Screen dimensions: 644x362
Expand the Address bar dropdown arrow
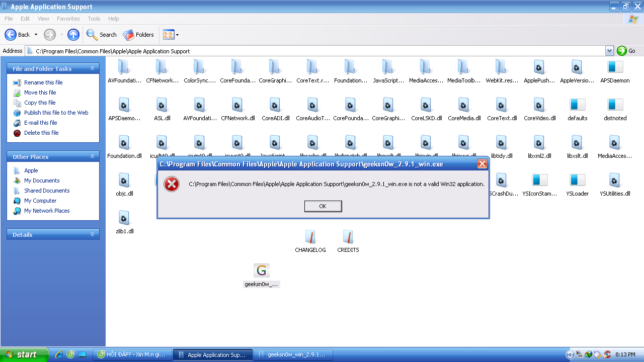[x=610, y=51]
